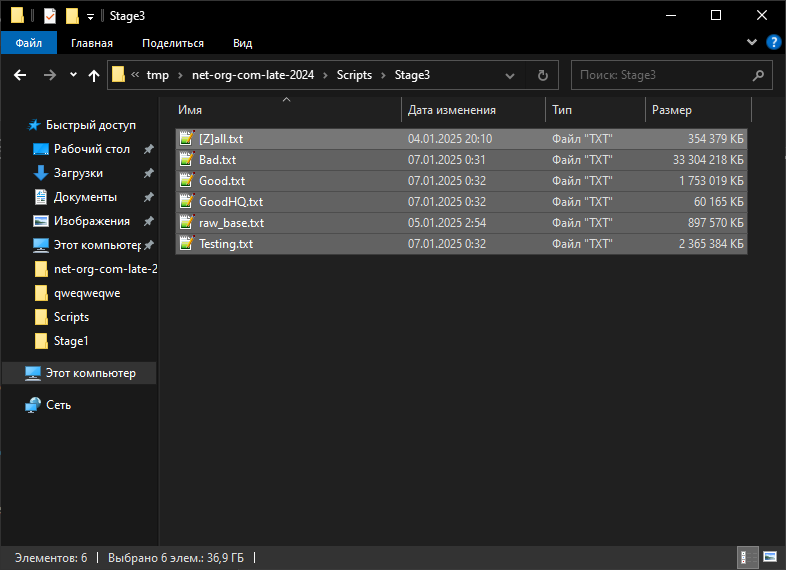
Task: Expand the ribbon with chevron
Action: (x=753, y=42)
